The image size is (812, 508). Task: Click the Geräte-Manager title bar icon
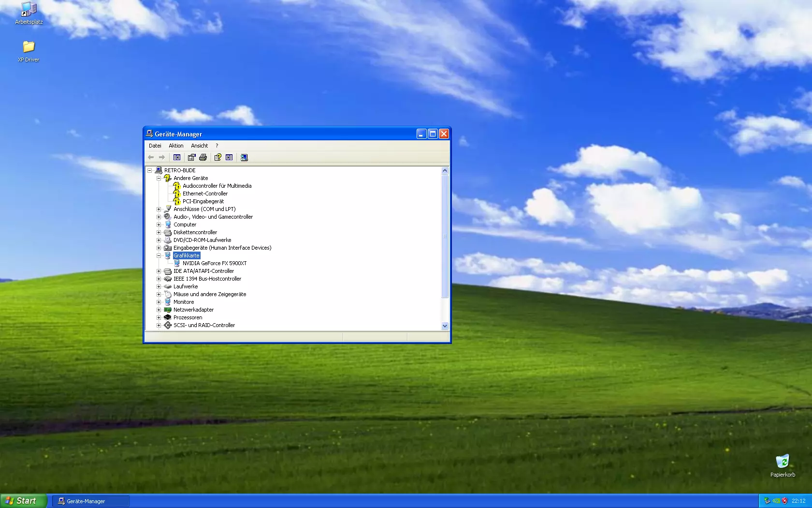(149, 134)
